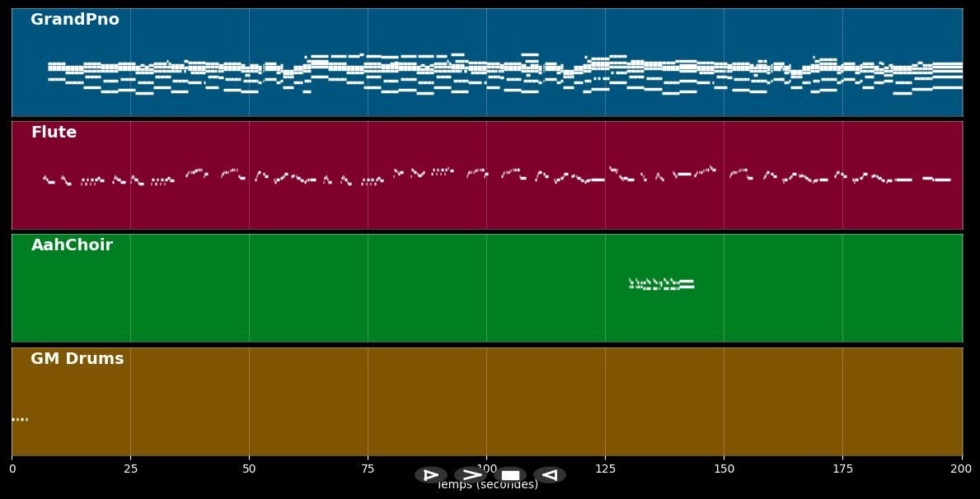980x499 pixels.
Task: Click the AahChoir note cluster
Action: click(661, 284)
